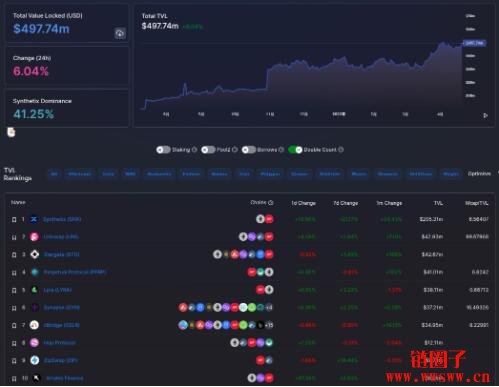Select the Avalanche chain filter tab

coord(159,174)
